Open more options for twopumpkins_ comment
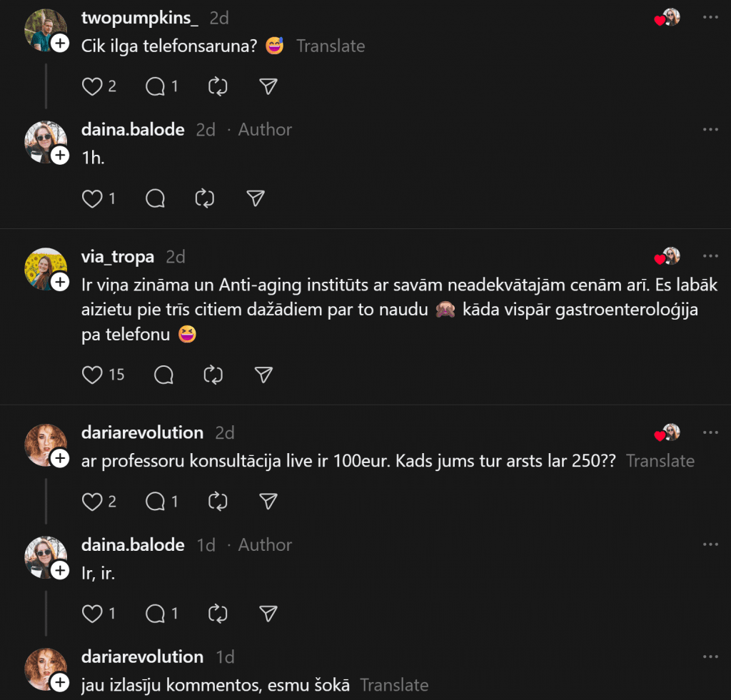This screenshot has height=700, width=731. tap(710, 17)
